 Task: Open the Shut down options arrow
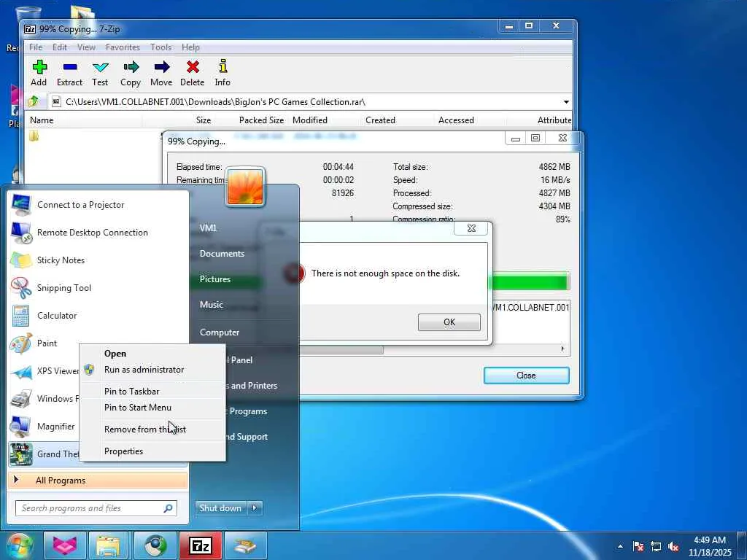coord(255,508)
